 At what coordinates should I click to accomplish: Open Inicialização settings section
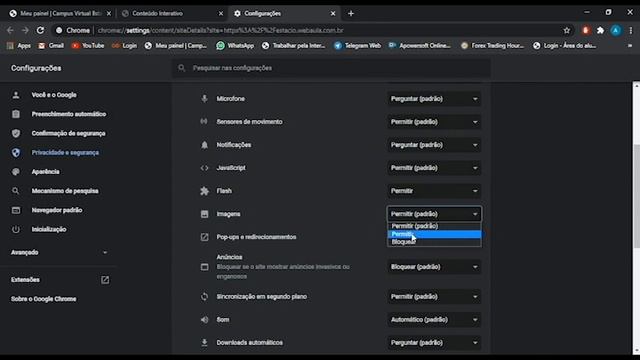coord(49,229)
